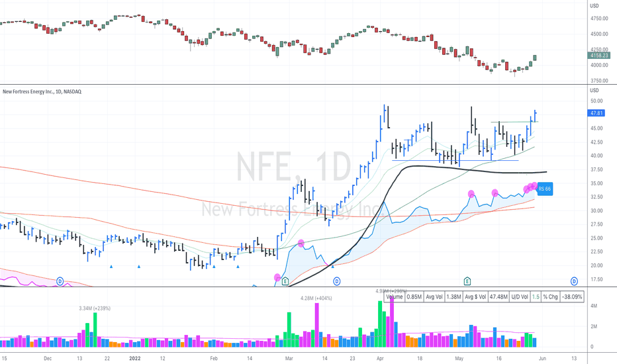
Task: Click the pink RS dot at the early March peak
Action: click(301, 243)
